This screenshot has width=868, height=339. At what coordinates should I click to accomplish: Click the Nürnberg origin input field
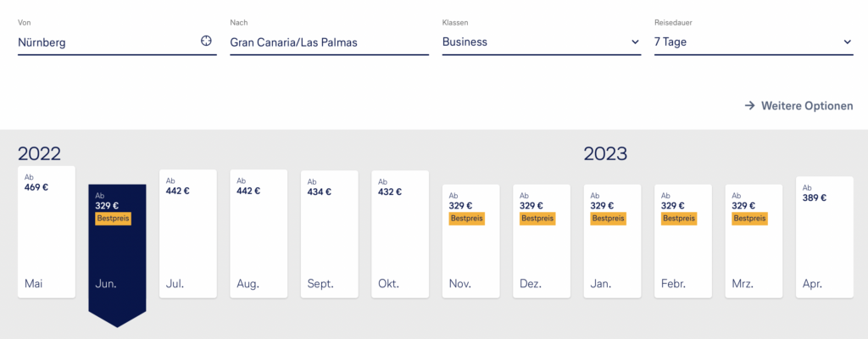click(x=106, y=42)
